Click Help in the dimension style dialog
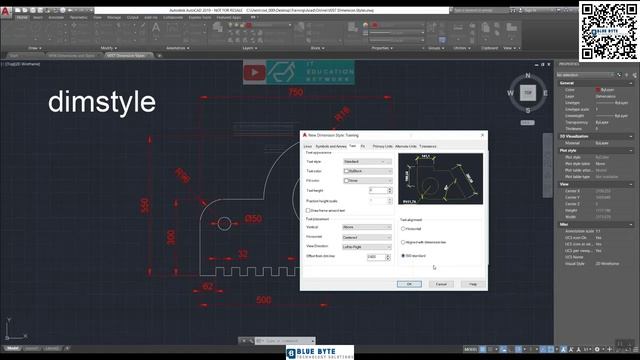This screenshot has width=640, height=360. (473, 284)
